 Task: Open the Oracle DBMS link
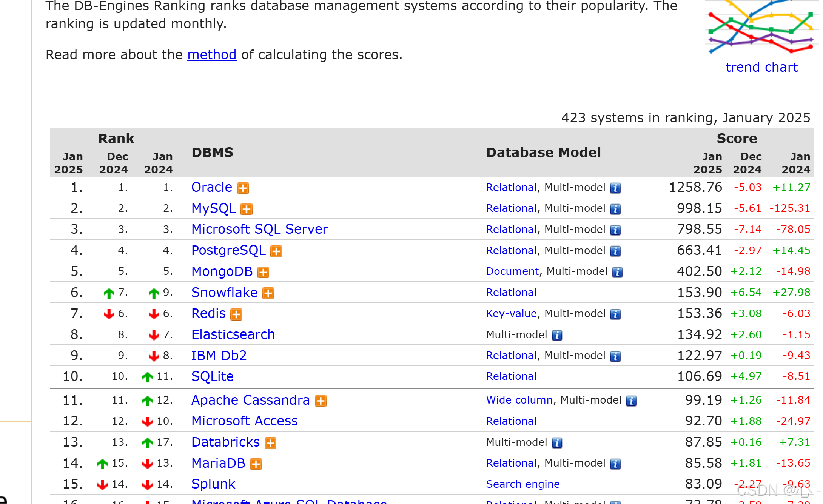tap(212, 187)
